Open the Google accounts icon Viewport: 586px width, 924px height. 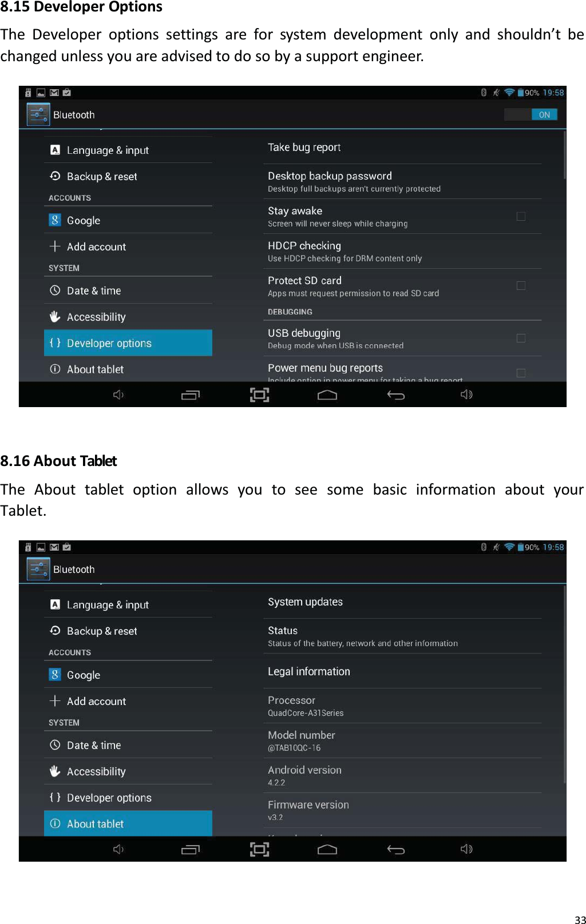pyautogui.click(x=54, y=220)
